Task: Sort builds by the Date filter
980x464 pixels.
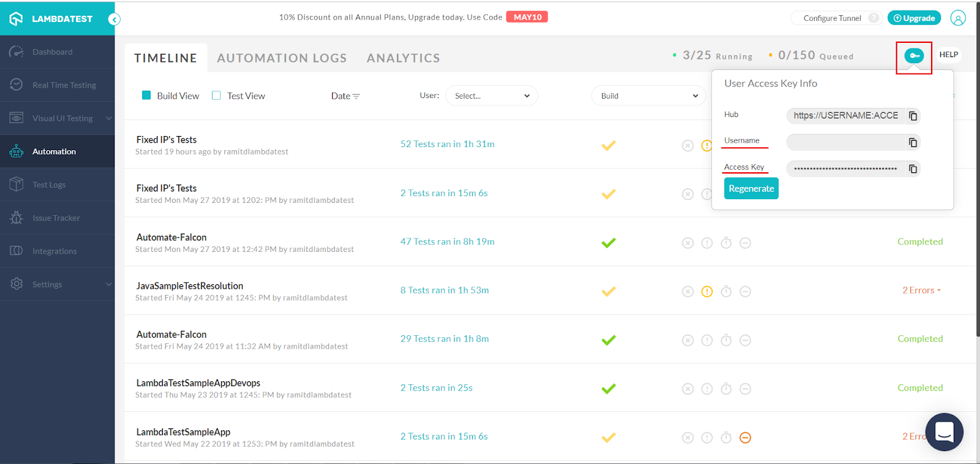Action: 345,96
